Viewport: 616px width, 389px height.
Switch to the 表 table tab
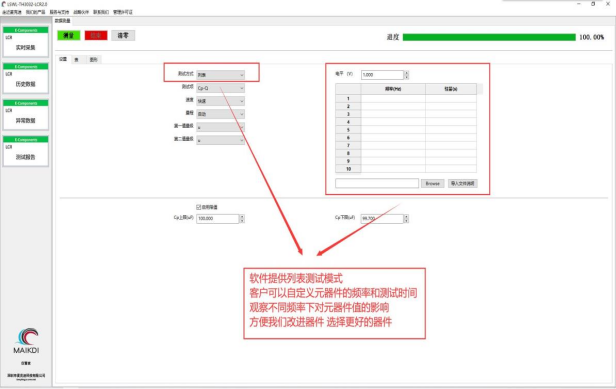77,60
